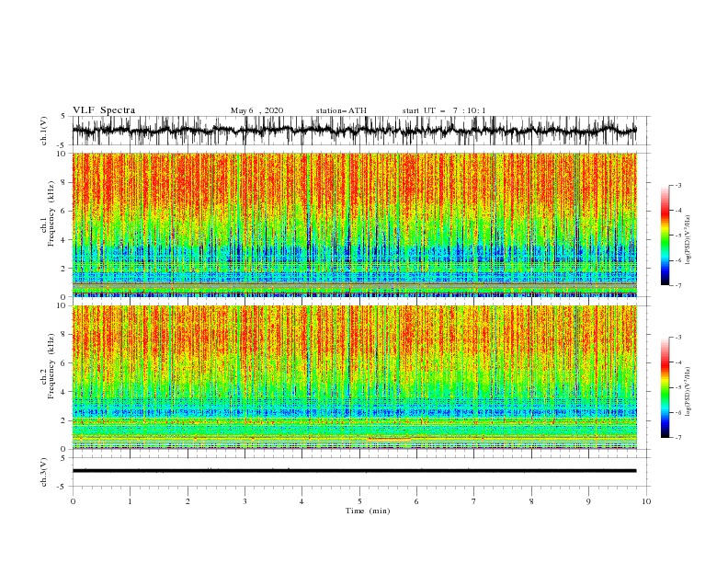Viewport: 728px width, 563px height.
Task: Click time axis tick label "7"
Action: click(x=474, y=501)
